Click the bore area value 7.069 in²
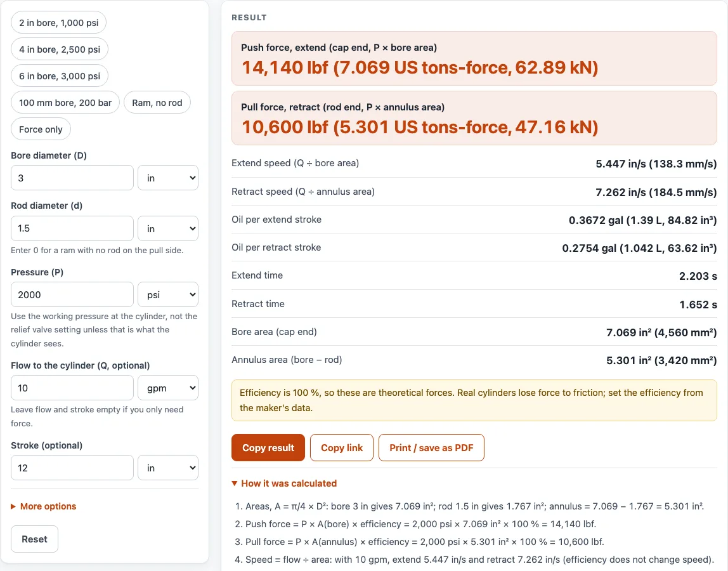This screenshot has width=728, height=571. 661,332
